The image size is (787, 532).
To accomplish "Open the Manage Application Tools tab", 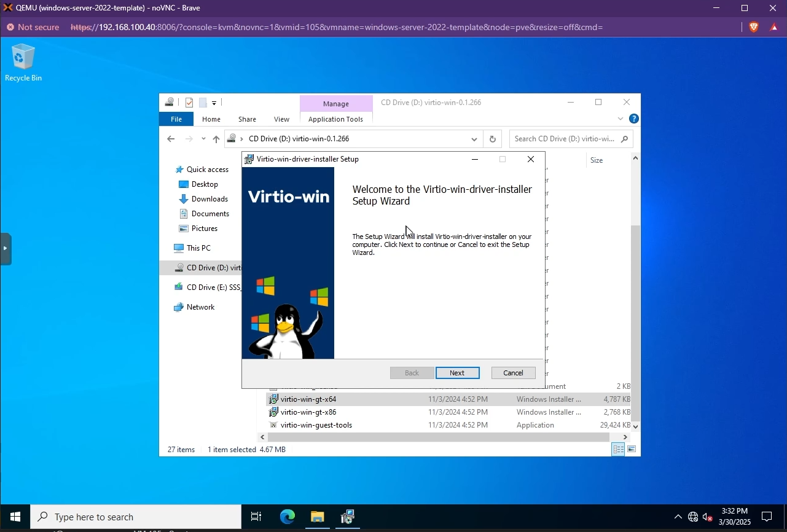I will (x=335, y=119).
